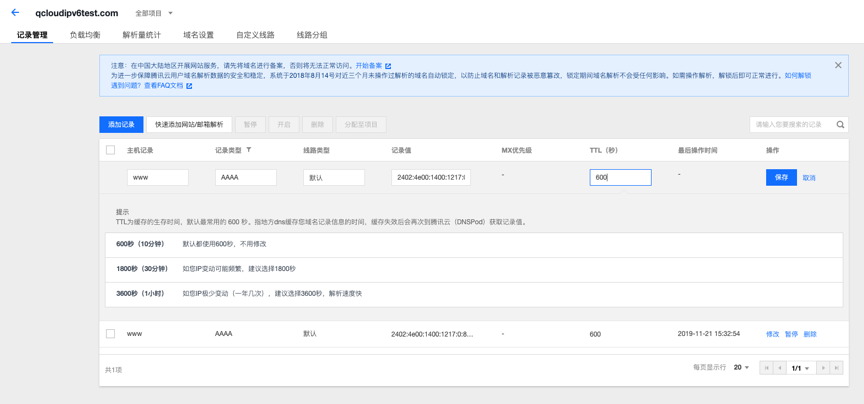The image size is (864, 404).
Task: Open the 线路分组 tab
Action: point(312,35)
